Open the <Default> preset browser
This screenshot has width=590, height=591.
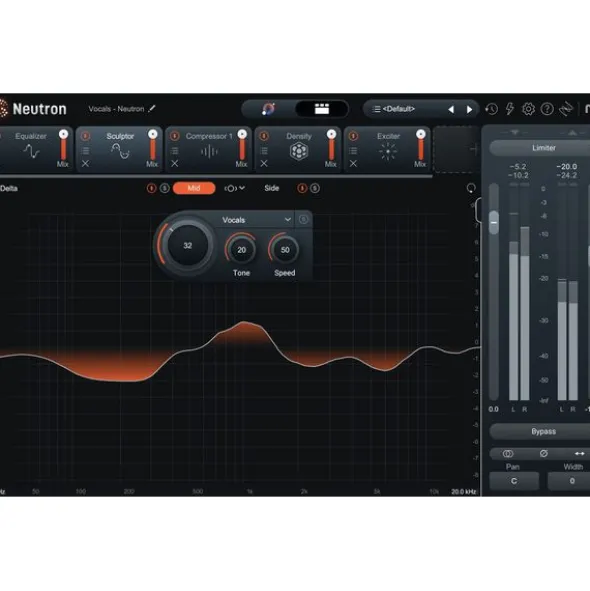pyautogui.click(x=399, y=109)
